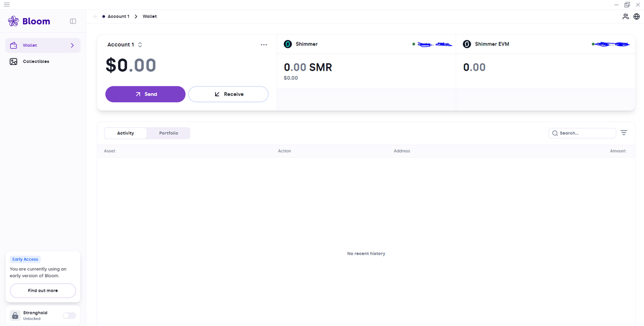
Task: Go back using the left arrow
Action: tap(96, 17)
